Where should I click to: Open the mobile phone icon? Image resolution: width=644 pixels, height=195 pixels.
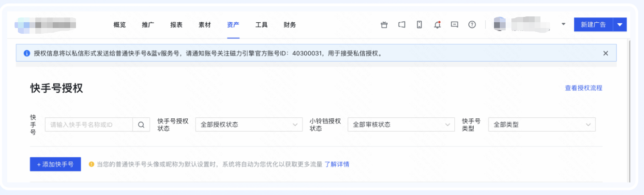tap(419, 25)
